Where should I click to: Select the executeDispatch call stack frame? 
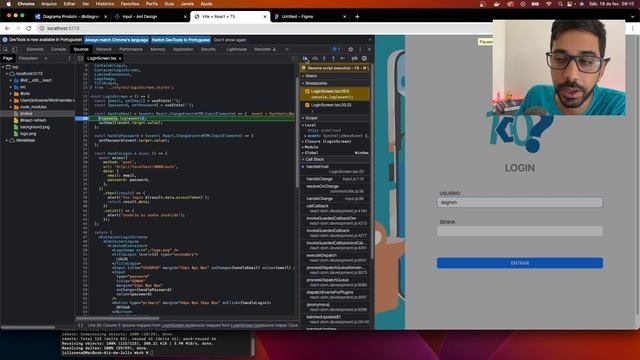(x=335, y=258)
